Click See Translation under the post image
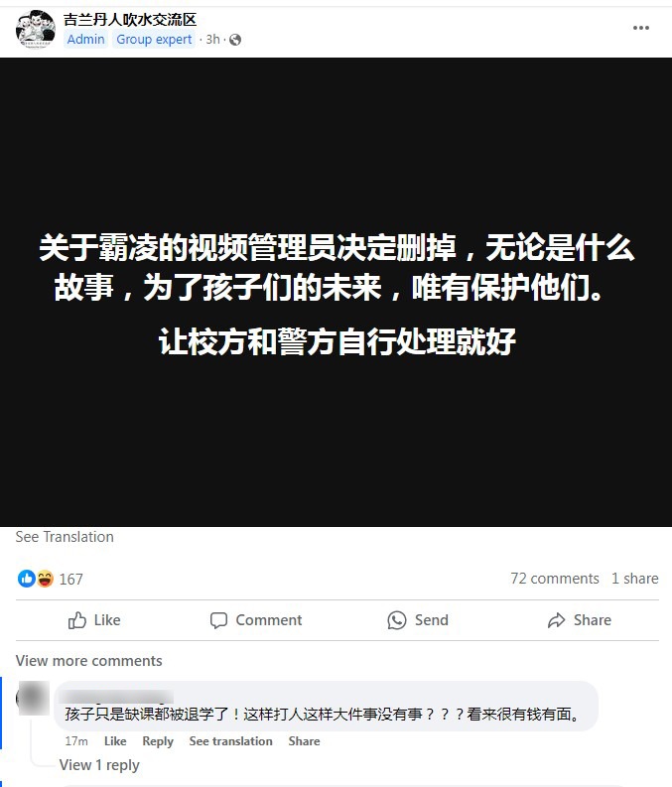This screenshot has width=672, height=787. [65, 537]
